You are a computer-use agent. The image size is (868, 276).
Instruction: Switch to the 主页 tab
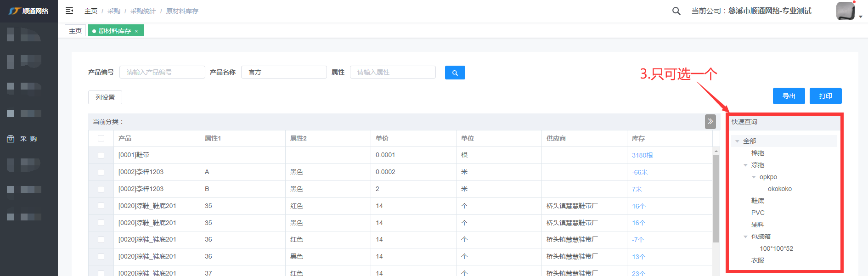point(75,31)
